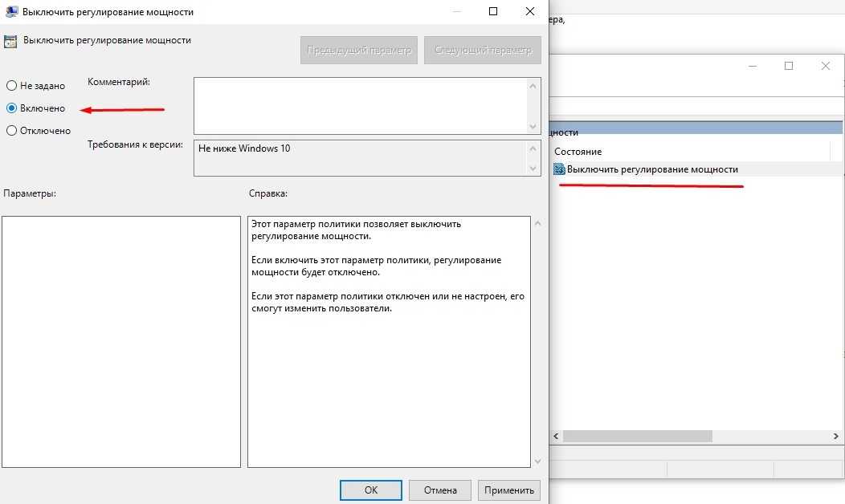Click down arrow in version requirements box
This screenshot has height=504, width=845.
point(533,168)
